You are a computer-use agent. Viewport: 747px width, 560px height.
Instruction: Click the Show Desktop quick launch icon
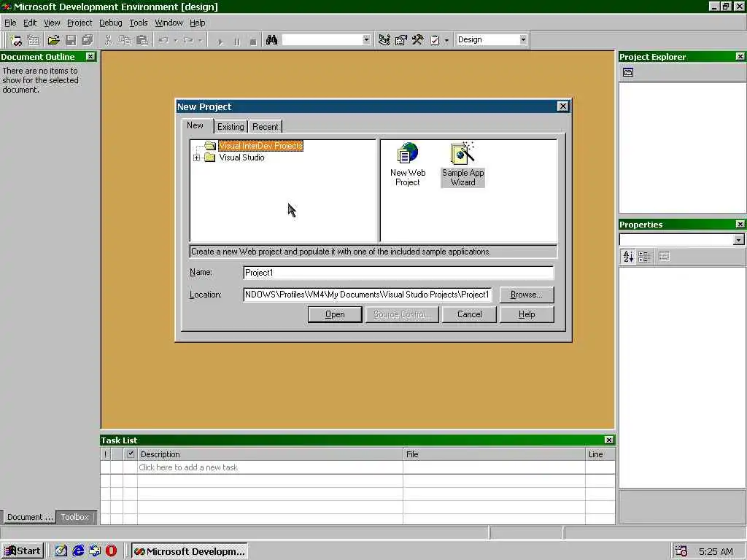[x=61, y=551]
